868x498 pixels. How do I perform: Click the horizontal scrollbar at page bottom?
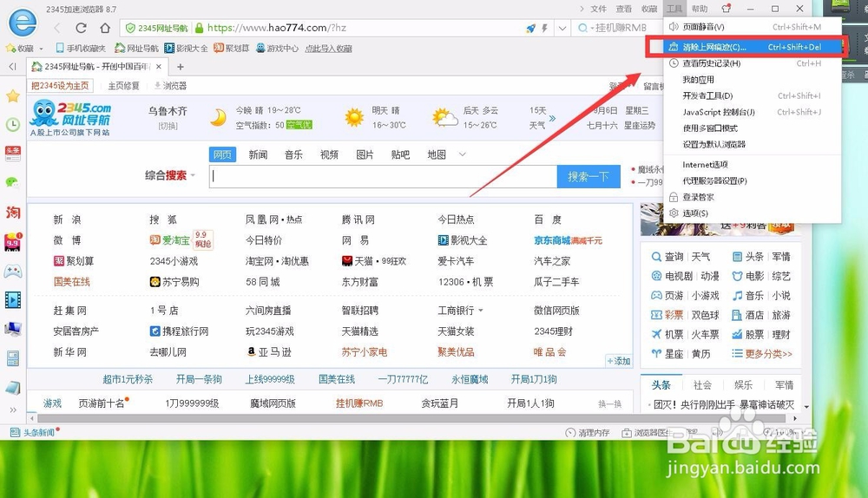tap(412, 419)
